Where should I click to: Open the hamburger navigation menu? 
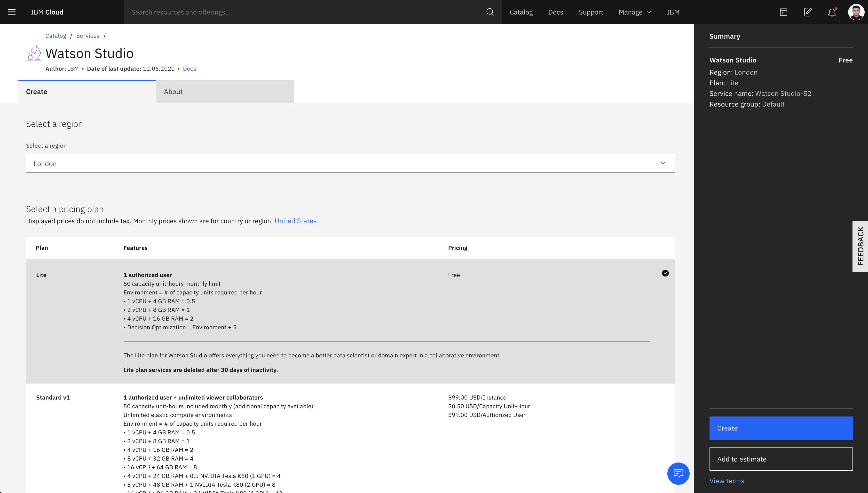(12, 12)
